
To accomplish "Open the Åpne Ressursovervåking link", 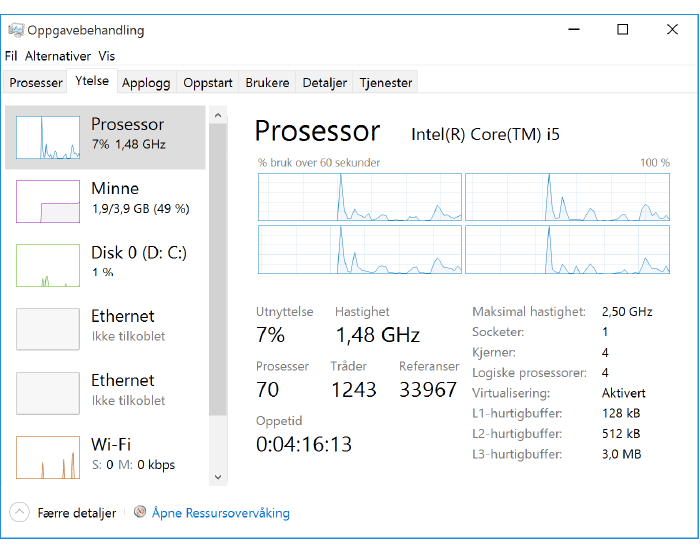I will coord(220,513).
